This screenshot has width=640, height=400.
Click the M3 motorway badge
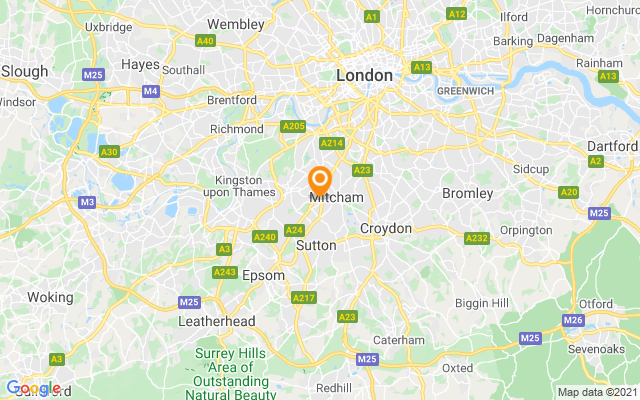pyautogui.click(x=87, y=202)
